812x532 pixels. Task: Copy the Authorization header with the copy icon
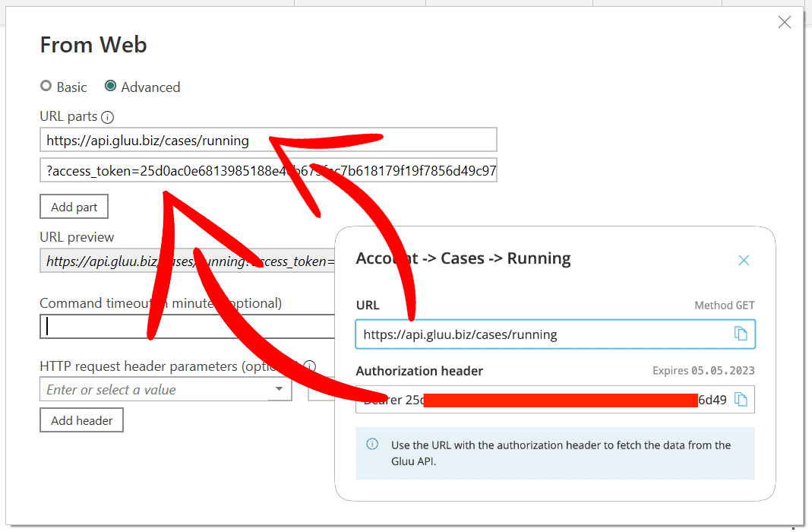tap(741, 399)
